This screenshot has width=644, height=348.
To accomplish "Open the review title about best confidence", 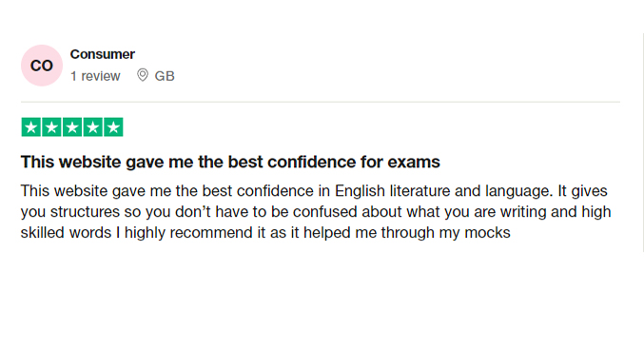I will [230, 162].
